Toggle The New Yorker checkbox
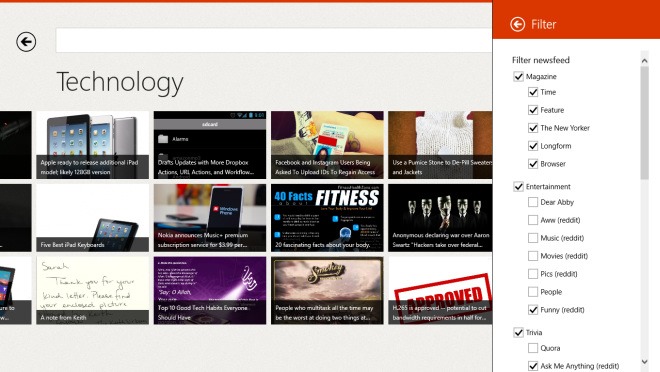This screenshot has width=660, height=372. [x=533, y=128]
